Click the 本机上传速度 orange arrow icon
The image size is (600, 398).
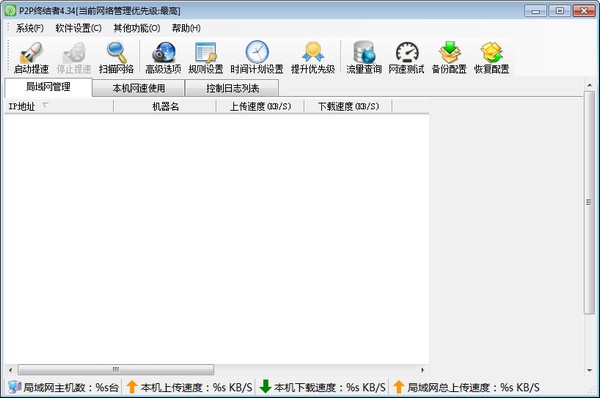click(x=132, y=387)
